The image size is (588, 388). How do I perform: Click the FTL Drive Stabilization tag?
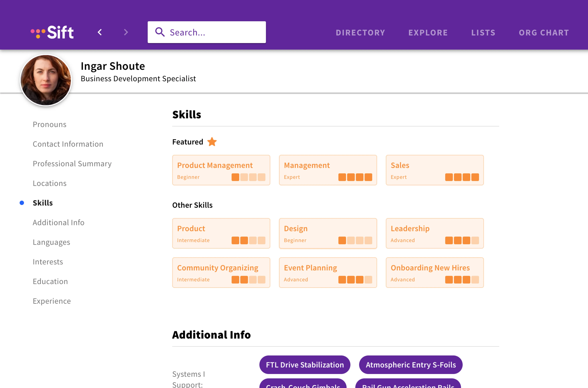tap(304, 365)
